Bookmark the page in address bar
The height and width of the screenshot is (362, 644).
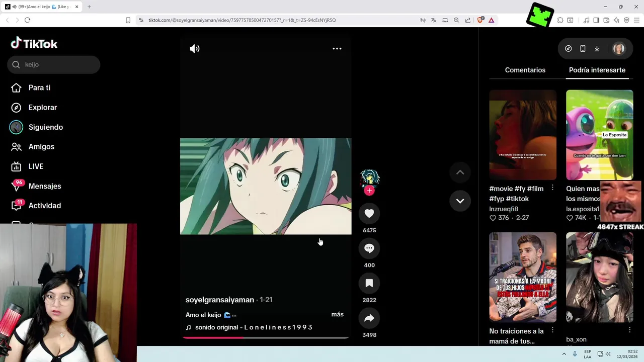[128, 20]
